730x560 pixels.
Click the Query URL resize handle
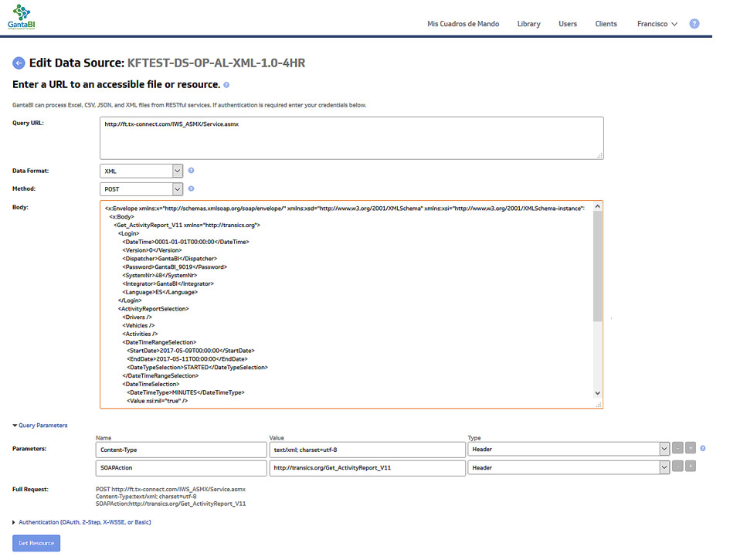(x=600, y=156)
